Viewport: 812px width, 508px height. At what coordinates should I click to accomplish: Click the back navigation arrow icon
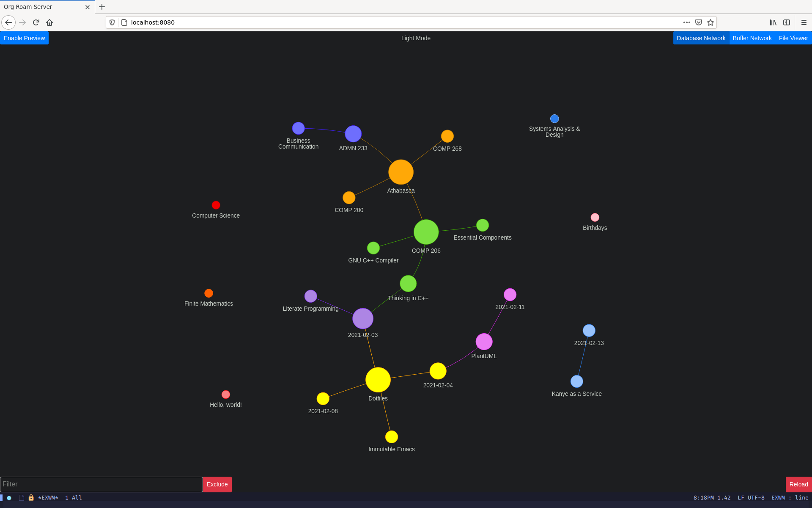coord(9,22)
